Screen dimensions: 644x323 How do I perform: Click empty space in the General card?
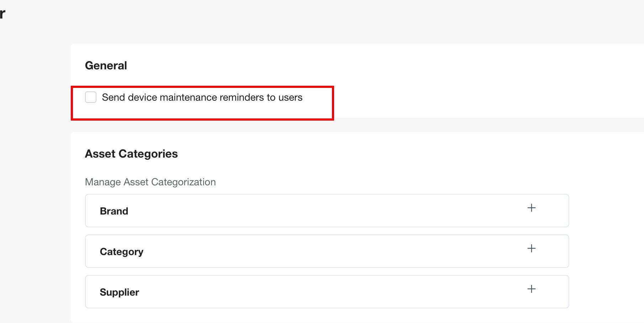(x=463, y=82)
